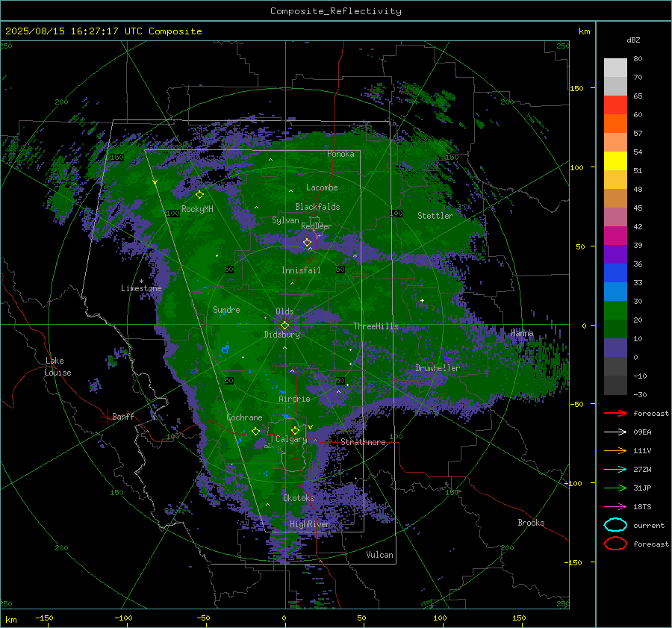Select the violet 36-39 dBZ color band

615,255
